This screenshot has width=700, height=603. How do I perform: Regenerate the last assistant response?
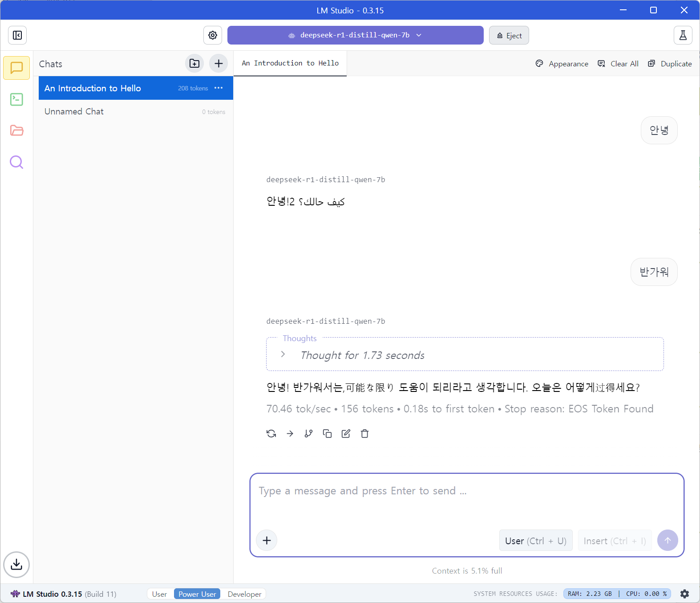271,434
